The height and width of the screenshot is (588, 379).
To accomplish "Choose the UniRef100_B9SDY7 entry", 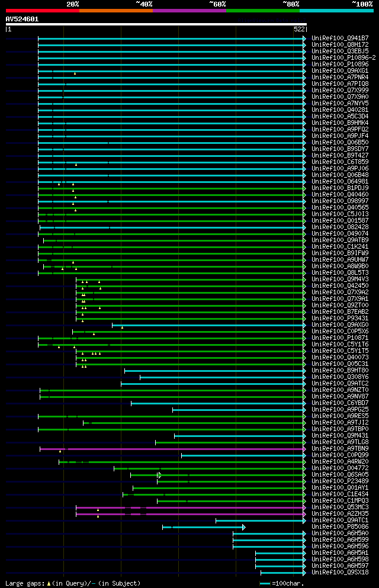I will 340,149.
